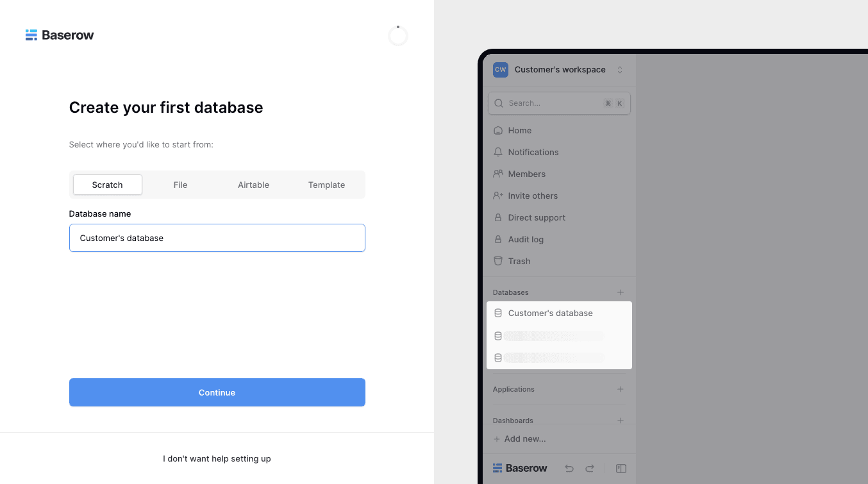
Task: Click the plus next to Databases
Action: coord(621,292)
